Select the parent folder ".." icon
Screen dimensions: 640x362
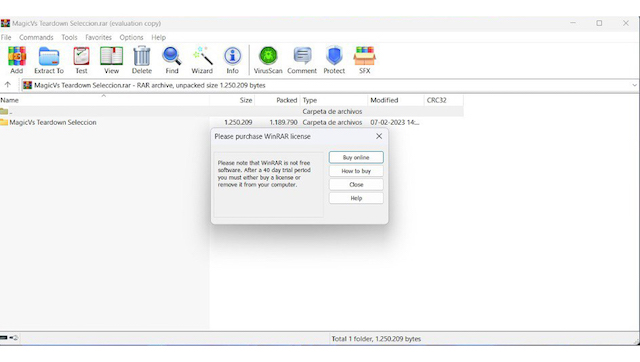pos(4,111)
